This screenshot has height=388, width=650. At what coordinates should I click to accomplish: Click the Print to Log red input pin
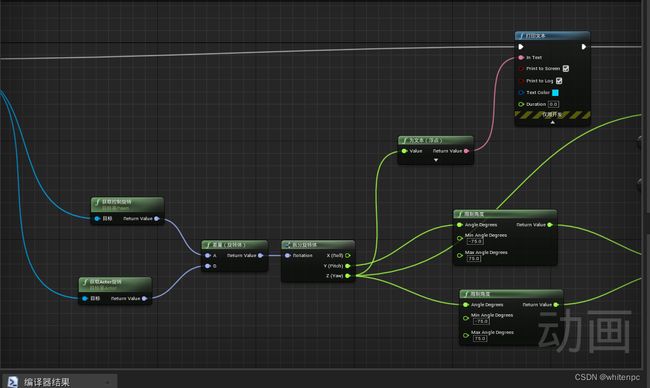tap(521, 81)
